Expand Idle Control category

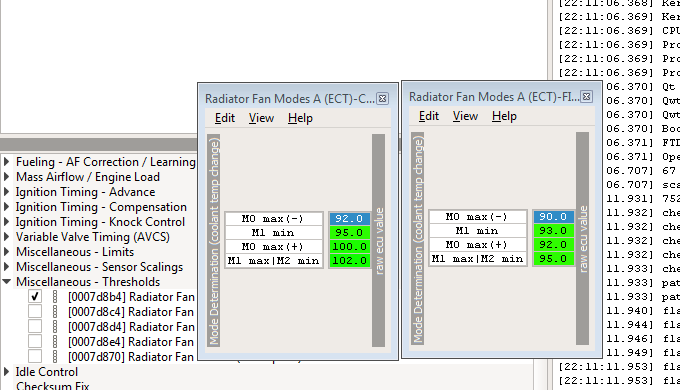pyautogui.click(x=7, y=372)
